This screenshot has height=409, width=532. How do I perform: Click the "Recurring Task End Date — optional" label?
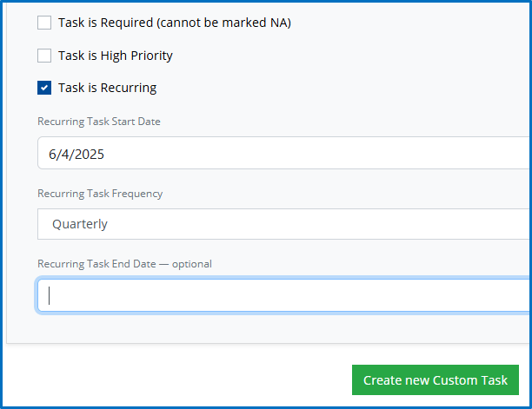point(124,264)
